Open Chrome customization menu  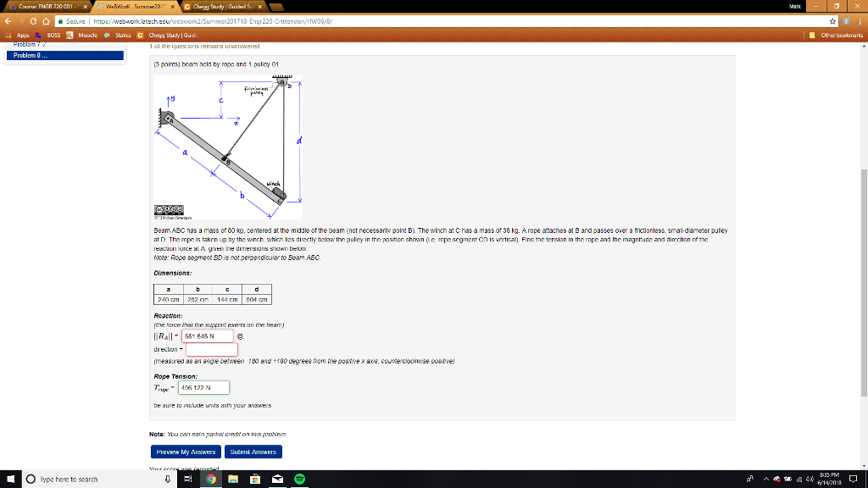pyautogui.click(x=860, y=22)
